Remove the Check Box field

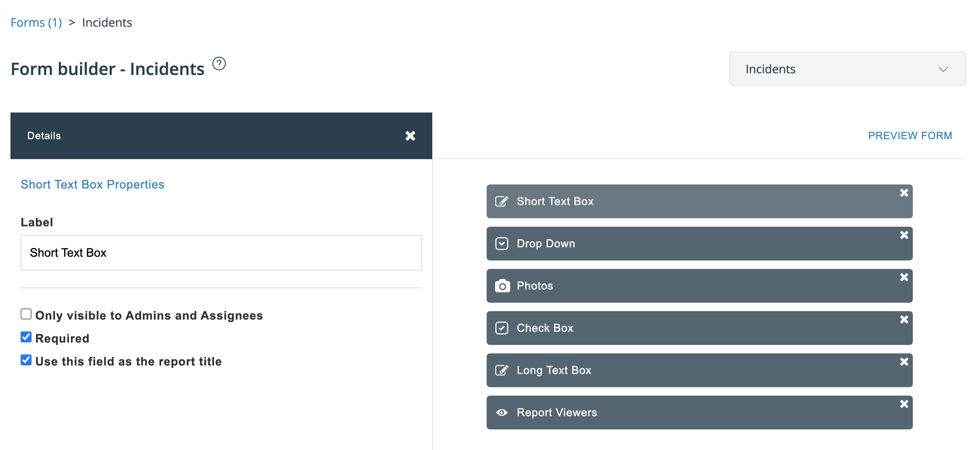(904, 320)
